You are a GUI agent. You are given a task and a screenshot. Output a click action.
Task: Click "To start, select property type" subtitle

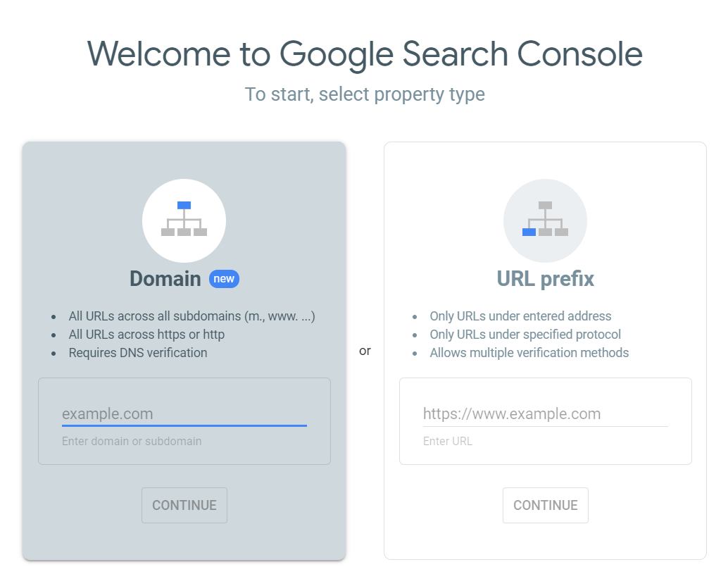[x=365, y=94]
